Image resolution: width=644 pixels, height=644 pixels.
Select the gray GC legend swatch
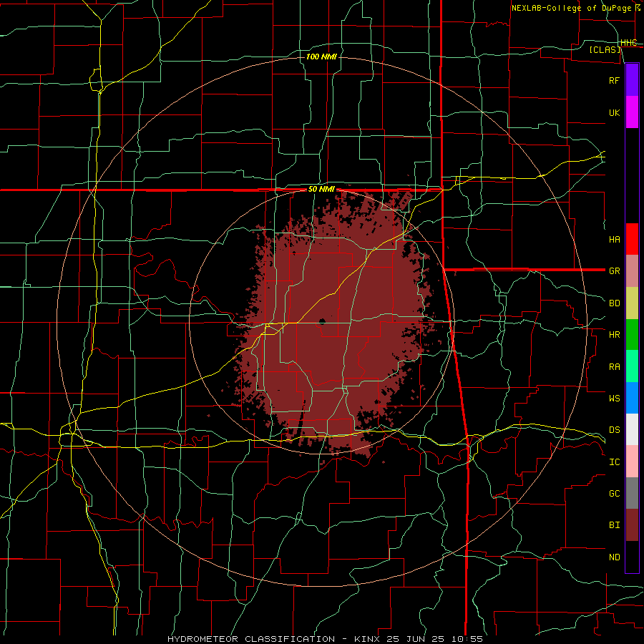[632, 493]
